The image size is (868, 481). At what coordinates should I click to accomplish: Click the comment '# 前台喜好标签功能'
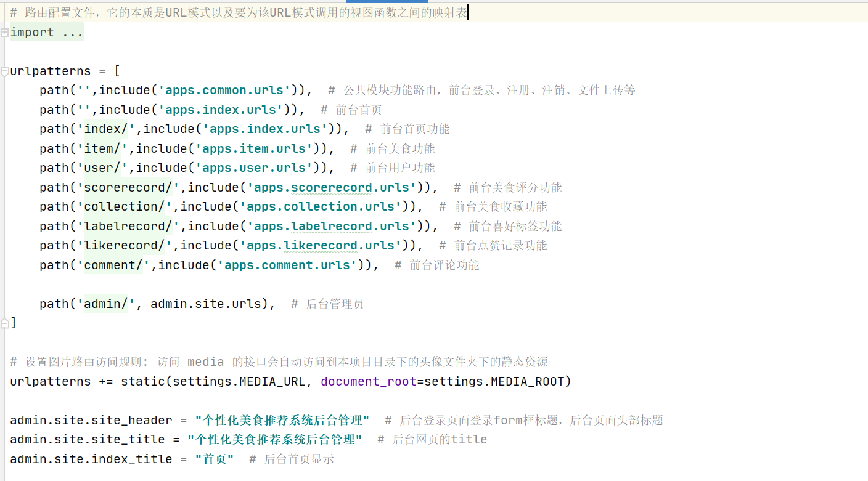[x=508, y=226]
